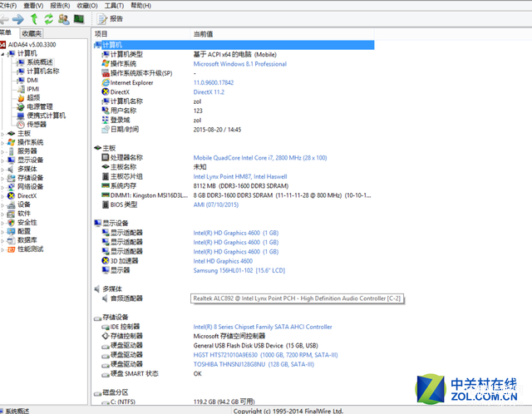Image resolution: width=532 pixels, height=414 pixels.
Task: Click the 性能测试 benchmark icon
Action: coord(11,249)
